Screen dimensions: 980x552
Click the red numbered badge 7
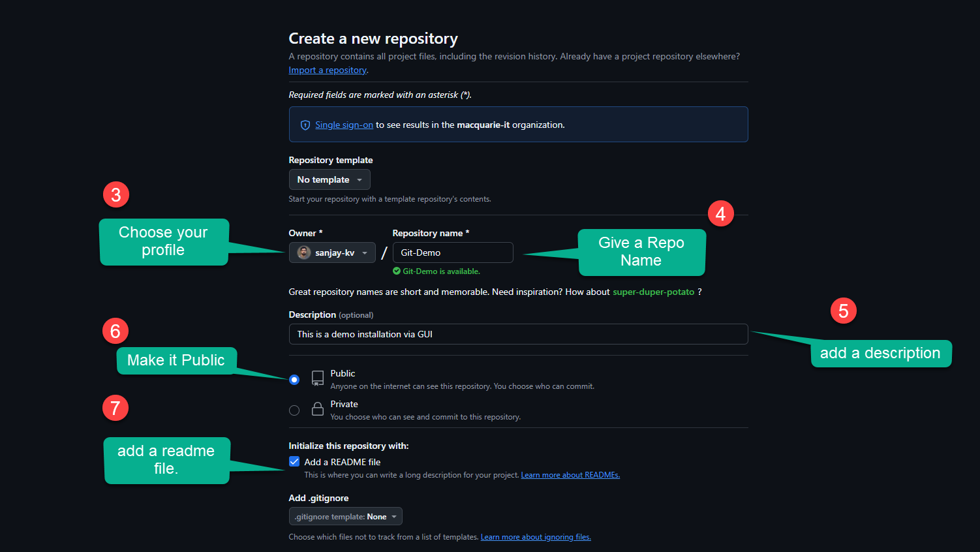(x=115, y=407)
